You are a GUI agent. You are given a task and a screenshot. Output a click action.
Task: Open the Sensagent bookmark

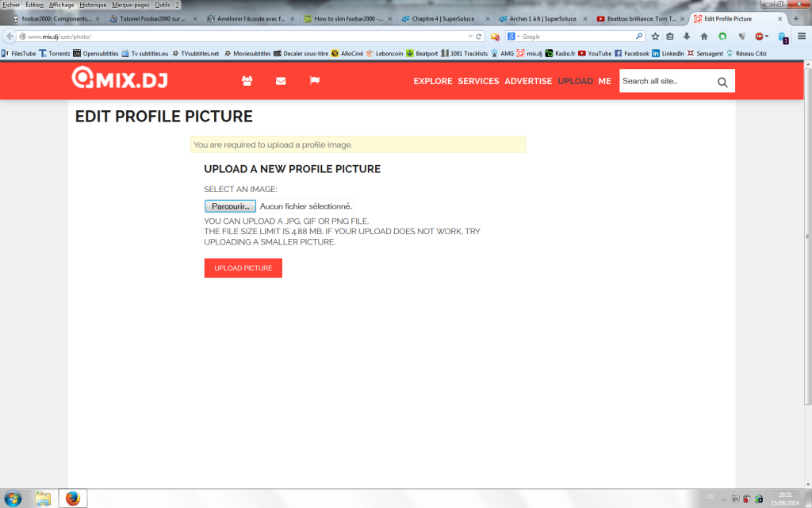click(705, 53)
